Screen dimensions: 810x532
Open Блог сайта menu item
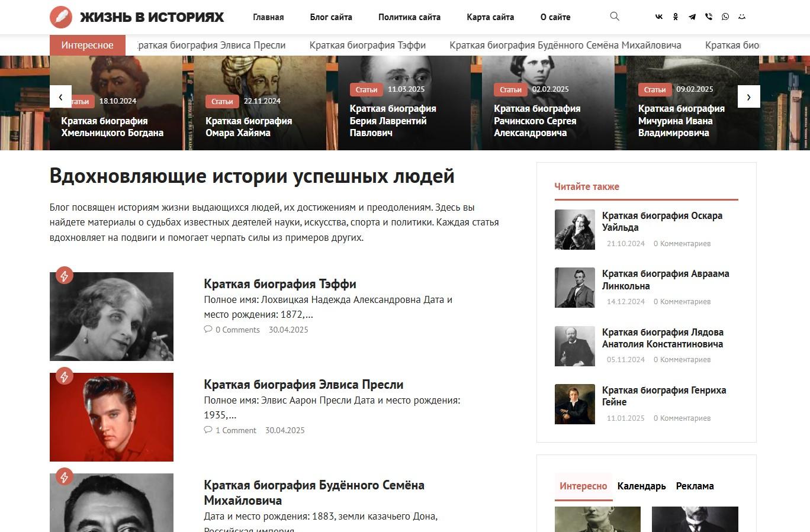331,17
